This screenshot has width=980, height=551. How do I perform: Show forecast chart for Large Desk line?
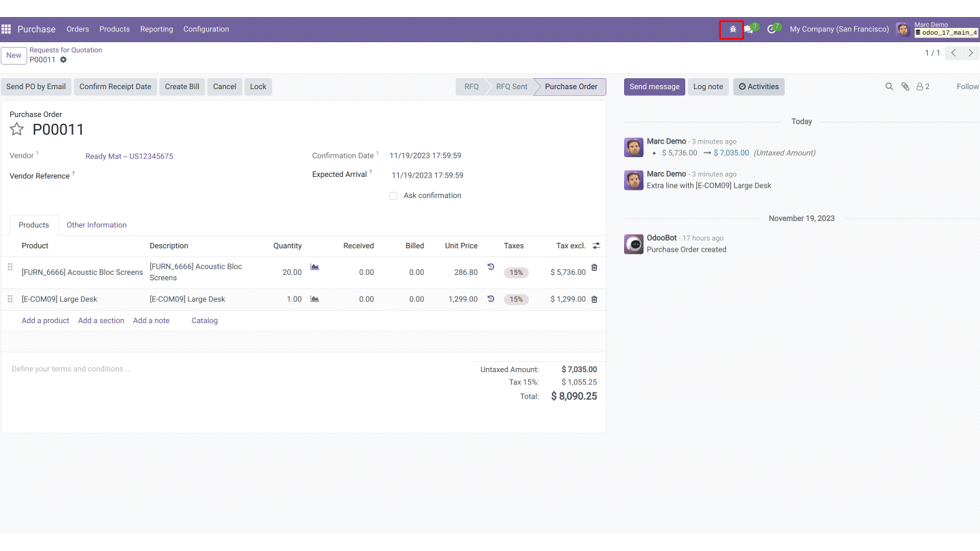pyautogui.click(x=314, y=299)
